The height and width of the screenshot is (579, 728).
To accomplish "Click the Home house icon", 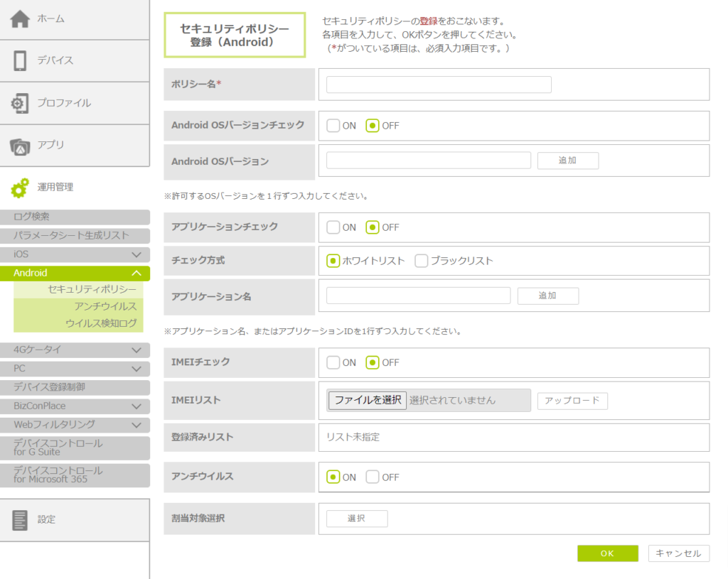I will (20, 19).
